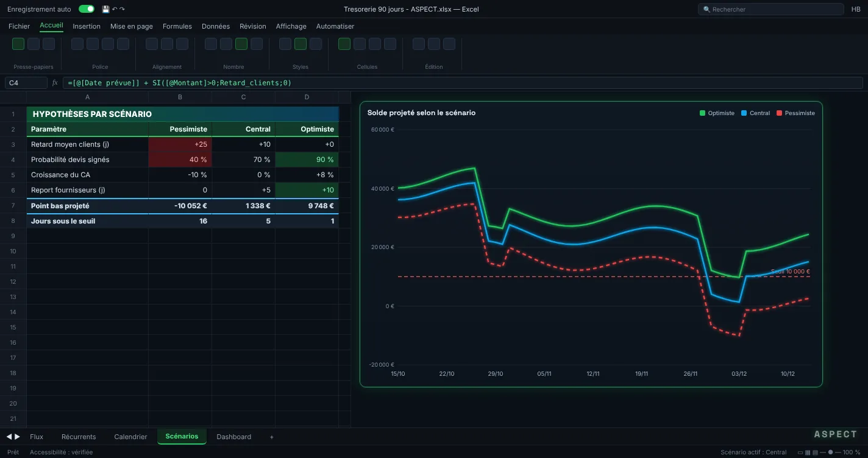Select the Pessimiste cell showing 40 %
868x458 pixels.
click(x=180, y=160)
